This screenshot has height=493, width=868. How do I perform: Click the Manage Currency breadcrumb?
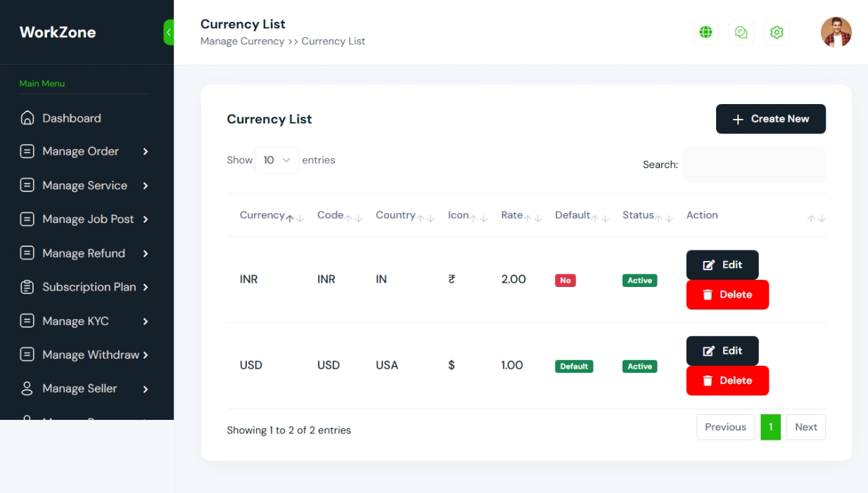pyautogui.click(x=243, y=41)
